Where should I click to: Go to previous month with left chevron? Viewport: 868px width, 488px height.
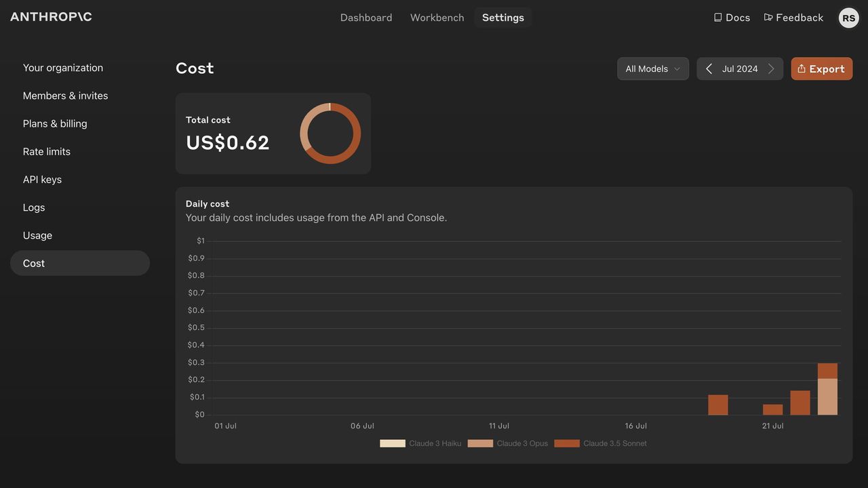coord(709,69)
